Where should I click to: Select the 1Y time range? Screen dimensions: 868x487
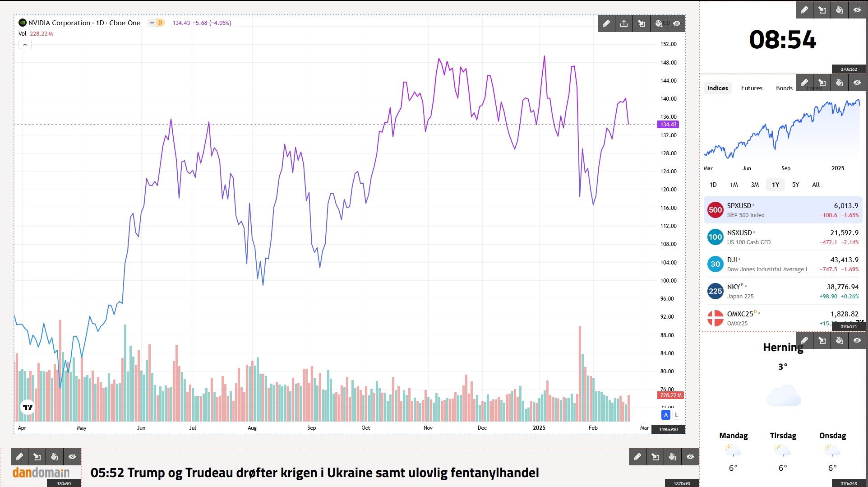776,185
